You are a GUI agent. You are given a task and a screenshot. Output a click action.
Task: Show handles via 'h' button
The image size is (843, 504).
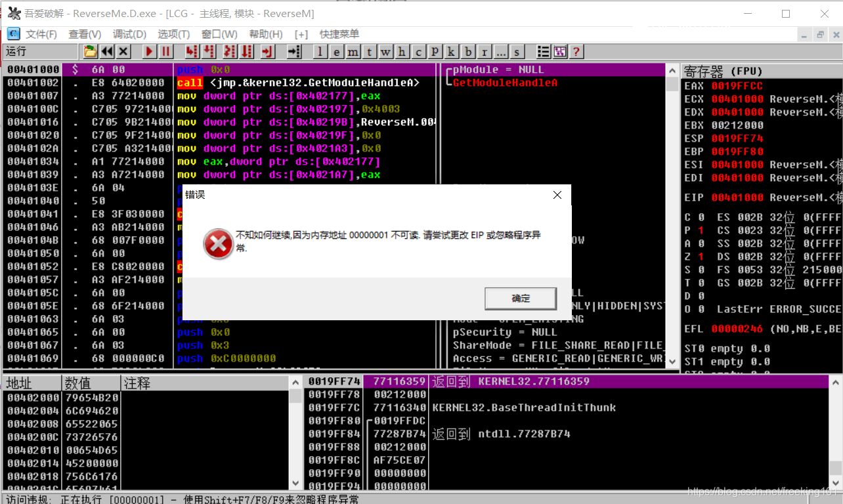(x=402, y=52)
